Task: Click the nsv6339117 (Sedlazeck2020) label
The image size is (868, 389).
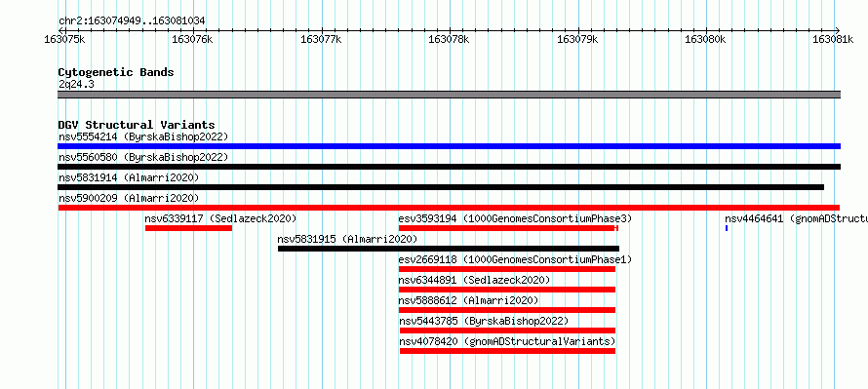Action: coord(220,218)
